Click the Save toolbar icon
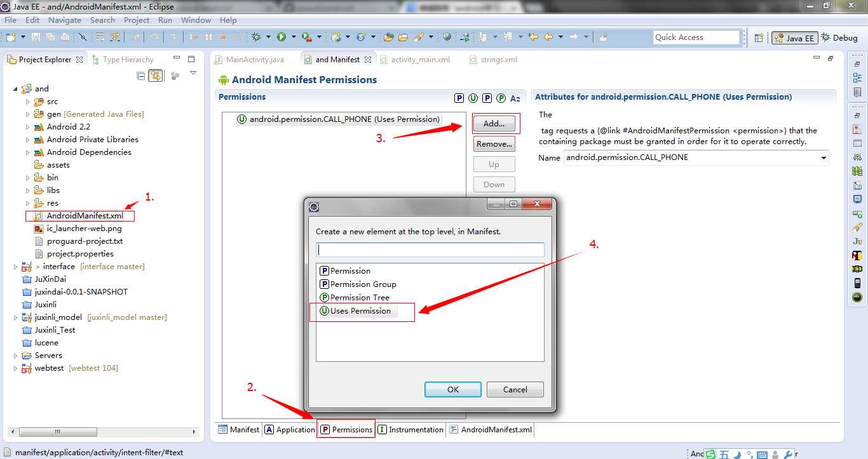 pos(36,37)
